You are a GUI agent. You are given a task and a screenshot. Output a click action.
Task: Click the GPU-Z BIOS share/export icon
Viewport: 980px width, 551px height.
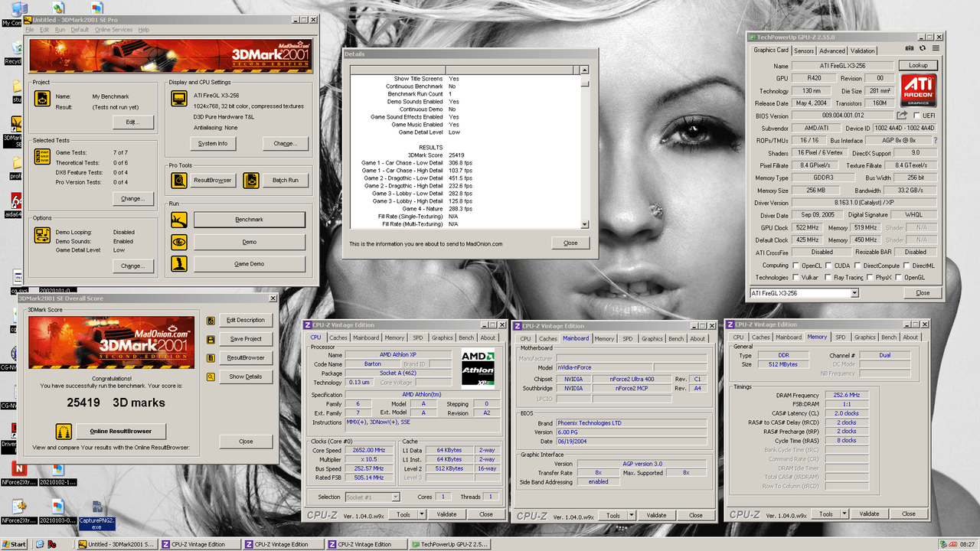tap(903, 116)
